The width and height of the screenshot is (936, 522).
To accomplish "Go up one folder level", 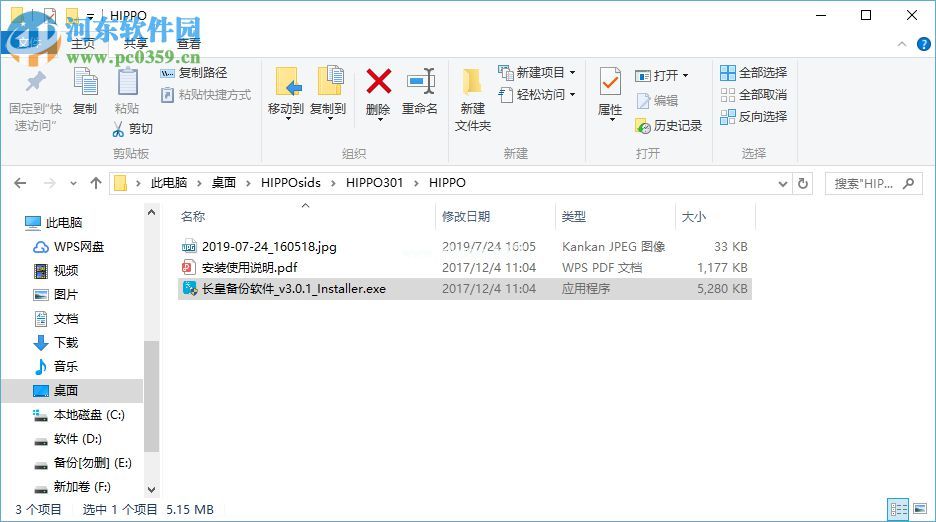I will 96,183.
